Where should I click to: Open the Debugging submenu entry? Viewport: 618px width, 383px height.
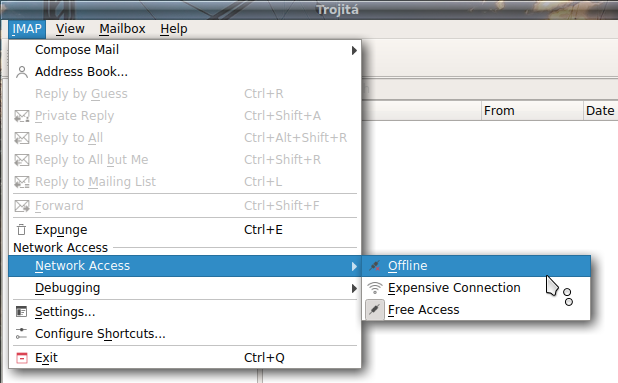[x=185, y=288]
